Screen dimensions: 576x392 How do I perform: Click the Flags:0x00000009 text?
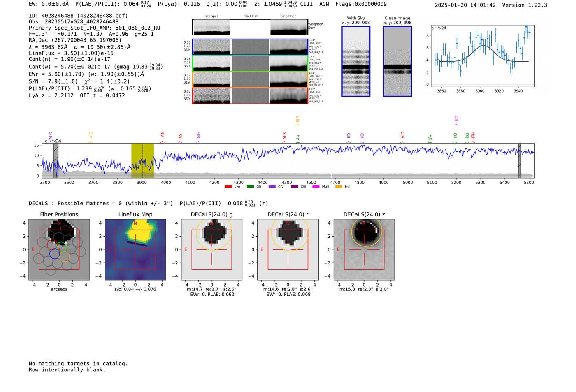pos(361,4)
